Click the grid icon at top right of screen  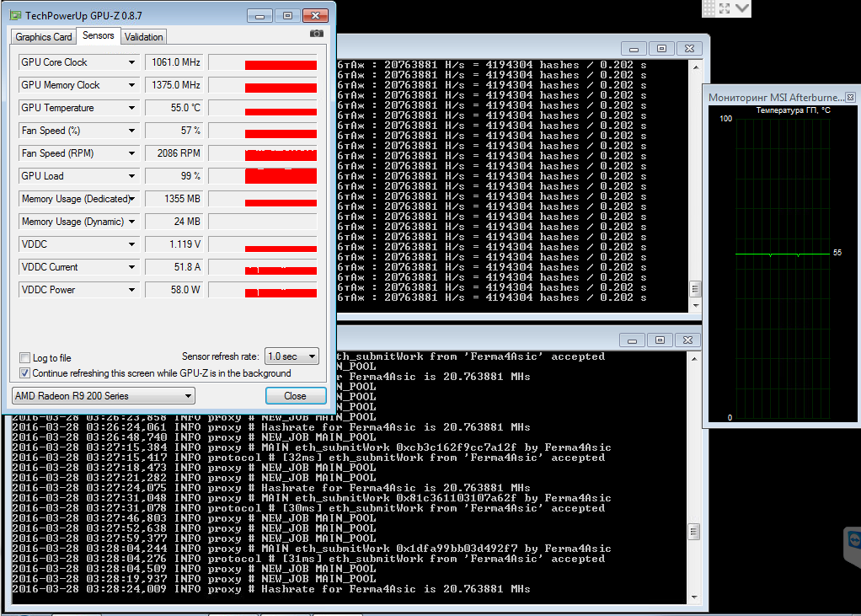[x=709, y=8]
